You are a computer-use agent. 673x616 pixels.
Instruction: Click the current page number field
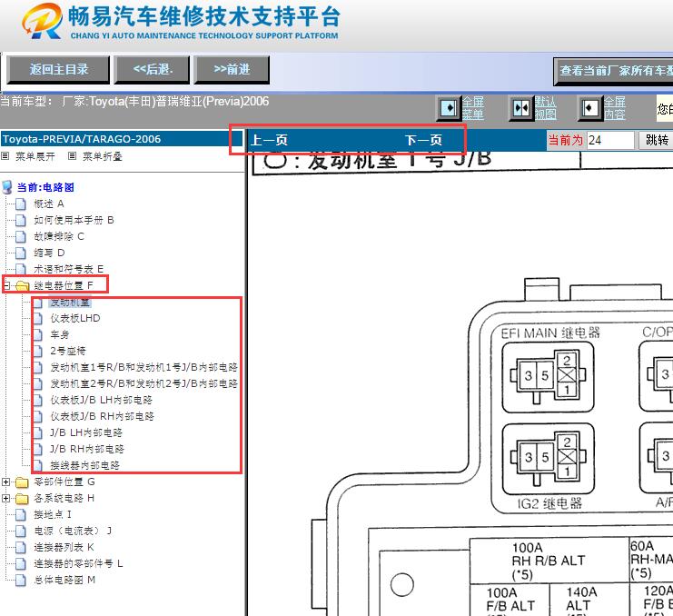click(x=610, y=140)
